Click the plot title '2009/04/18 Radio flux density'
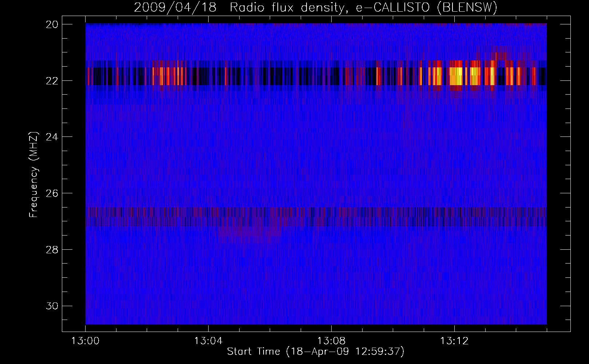Viewport: 589px width, 364px height. (x=239, y=7)
